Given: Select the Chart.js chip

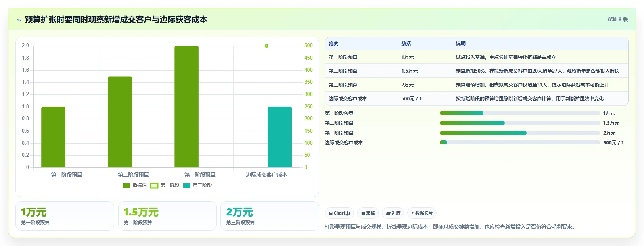Looking at the screenshot, I should (x=339, y=213).
